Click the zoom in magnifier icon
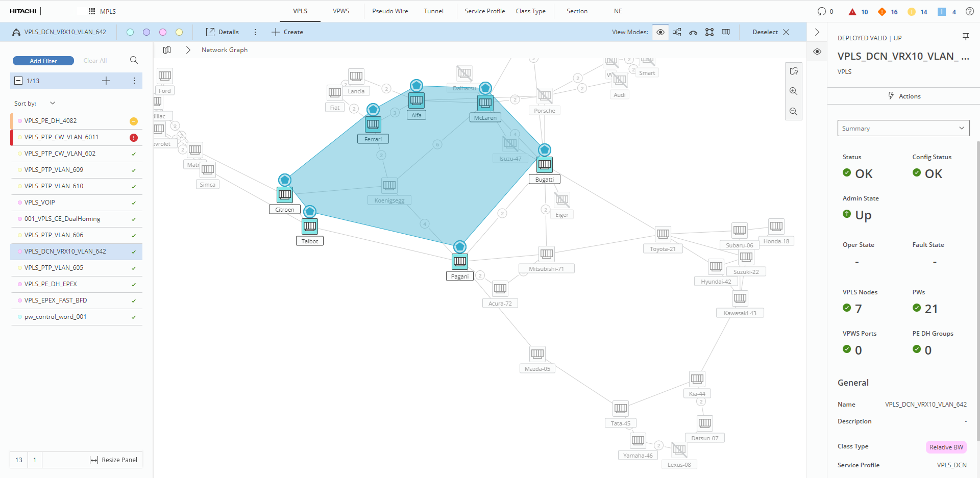The height and width of the screenshot is (478, 980). point(793,91)
